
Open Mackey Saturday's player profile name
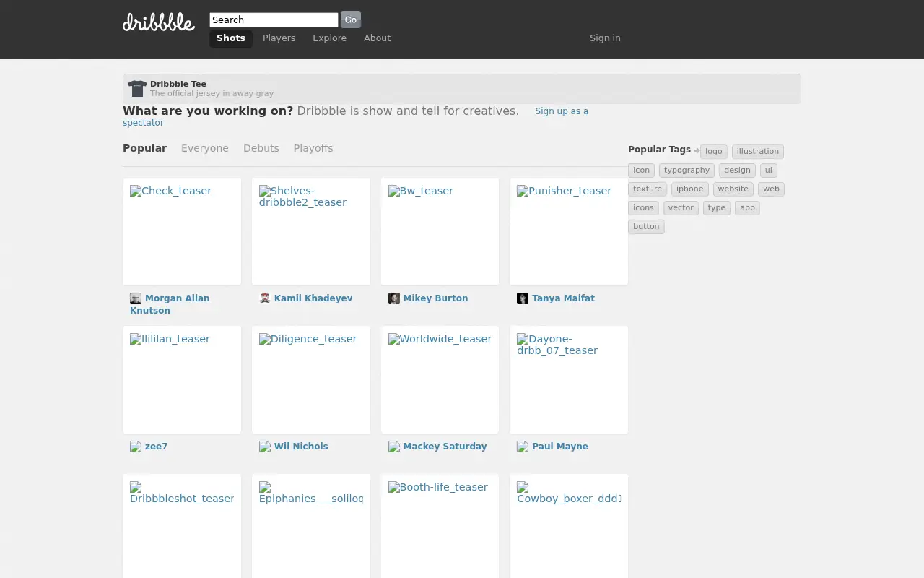(x=445, y=447)
